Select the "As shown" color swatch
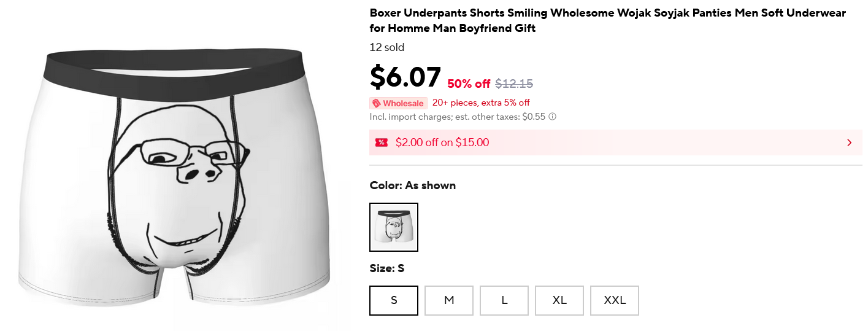Image resolution: width=868 pixels, height=331 pixels. click(x=394, y=227)
